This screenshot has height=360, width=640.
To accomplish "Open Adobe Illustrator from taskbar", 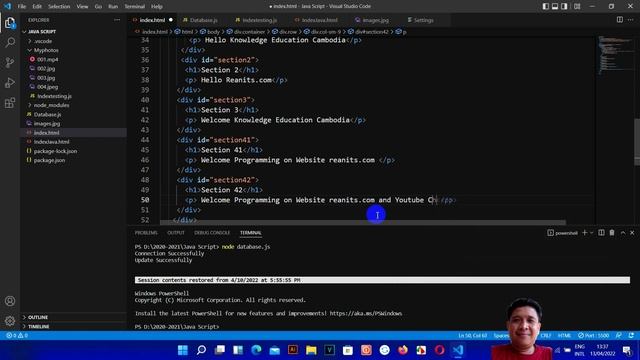I will coord(293,350).
